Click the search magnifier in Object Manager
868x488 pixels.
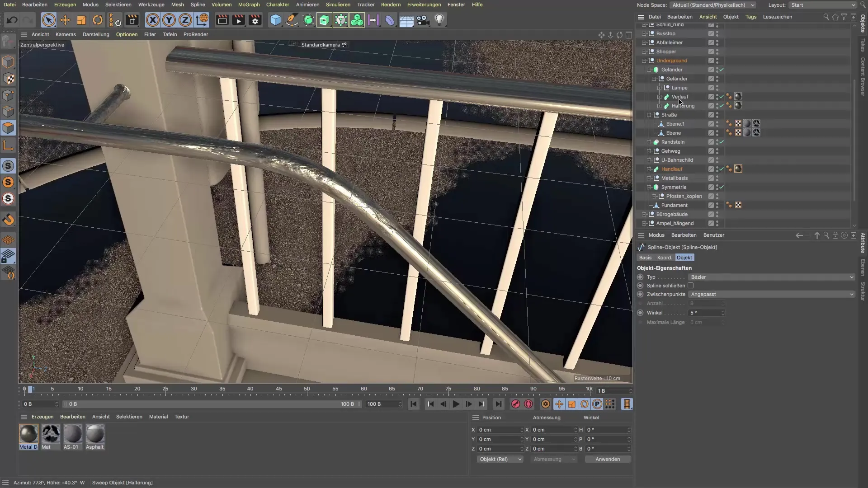pyautogui.click(x=826, y=17)
